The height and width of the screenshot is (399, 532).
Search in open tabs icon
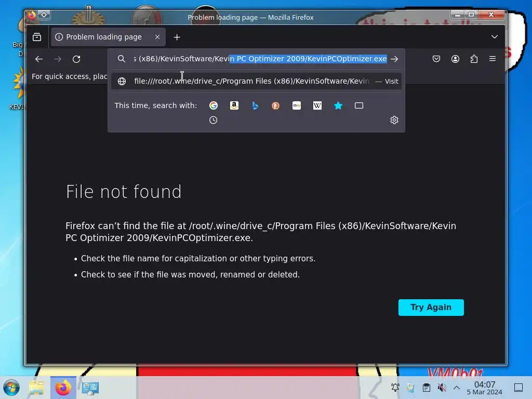(359, 105)
